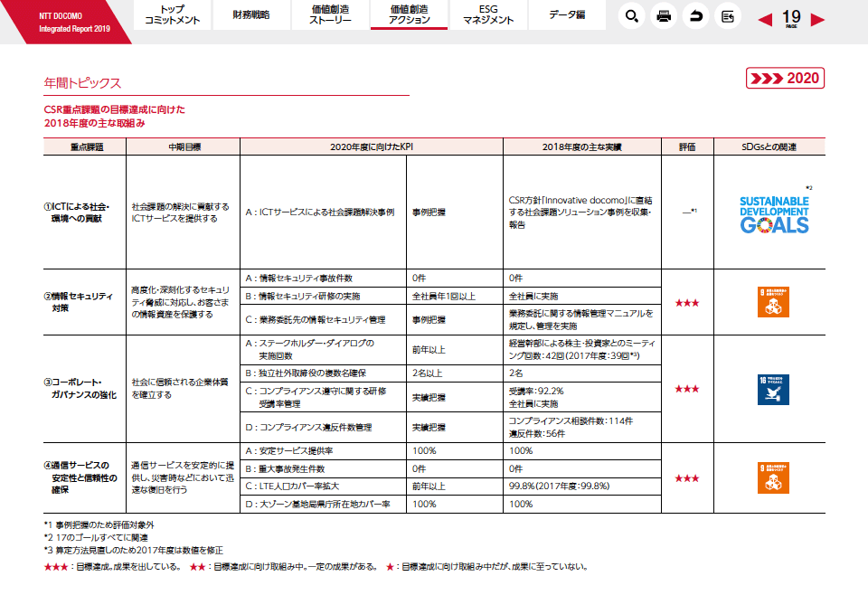The width and height of the screenshot is (868, 614).
Task: Click D：大ゾーン基地局県庁所在地カバー率 row
Action: [323, 504]
